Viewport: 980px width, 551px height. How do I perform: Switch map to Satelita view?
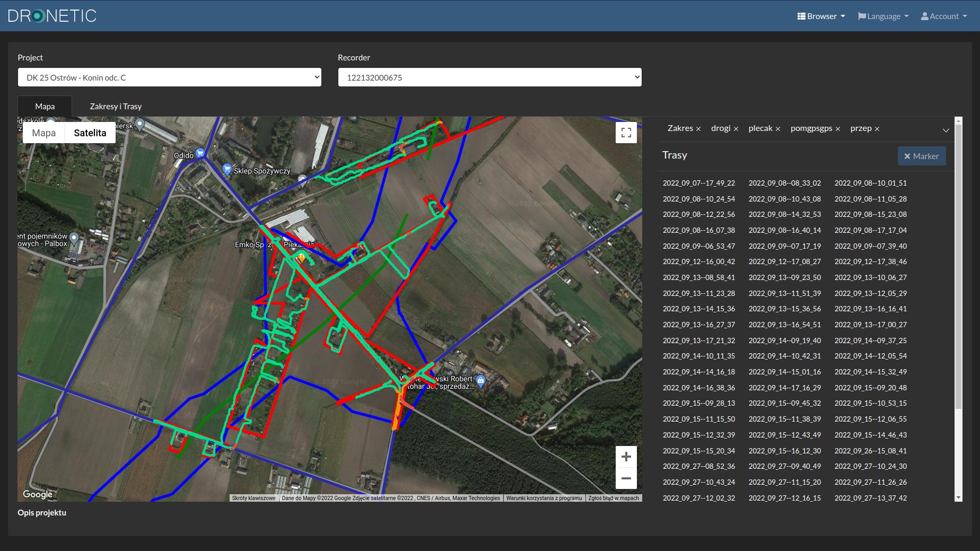tap(90, 133)
